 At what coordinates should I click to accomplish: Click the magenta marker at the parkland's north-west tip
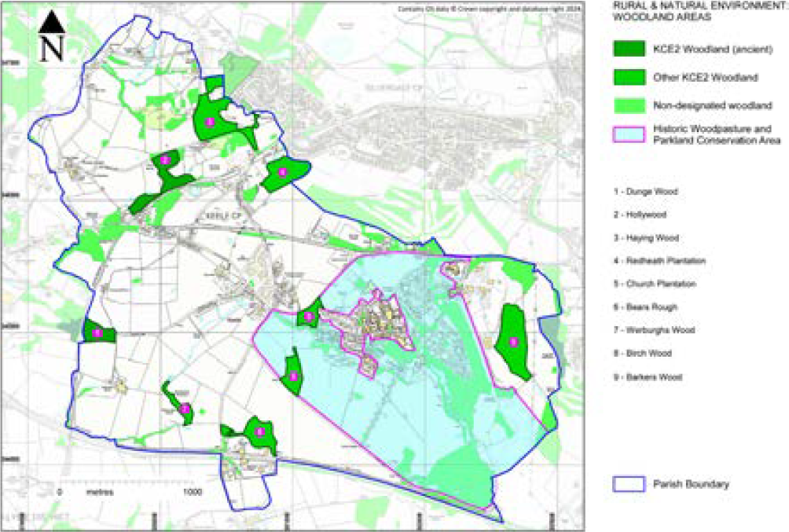click(309, 317)
